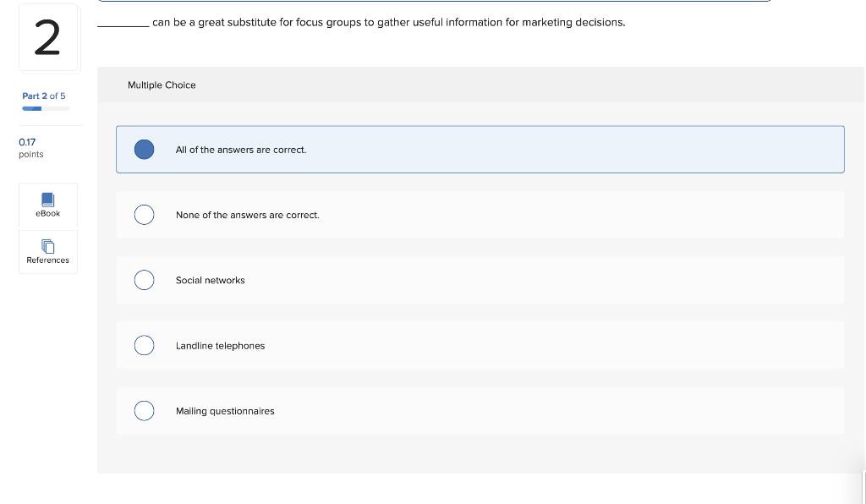
Task: Click the eBook label text
Action: (x=47, y=214)
